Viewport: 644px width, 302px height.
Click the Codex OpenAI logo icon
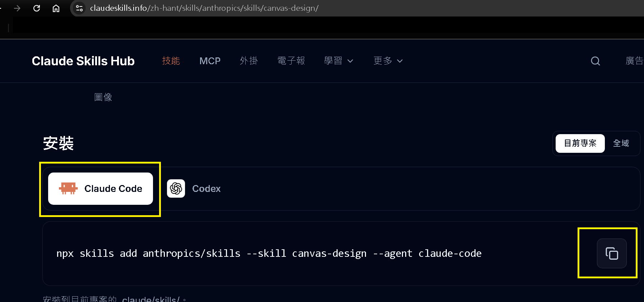pyautogui.click(x=176, y=188)
